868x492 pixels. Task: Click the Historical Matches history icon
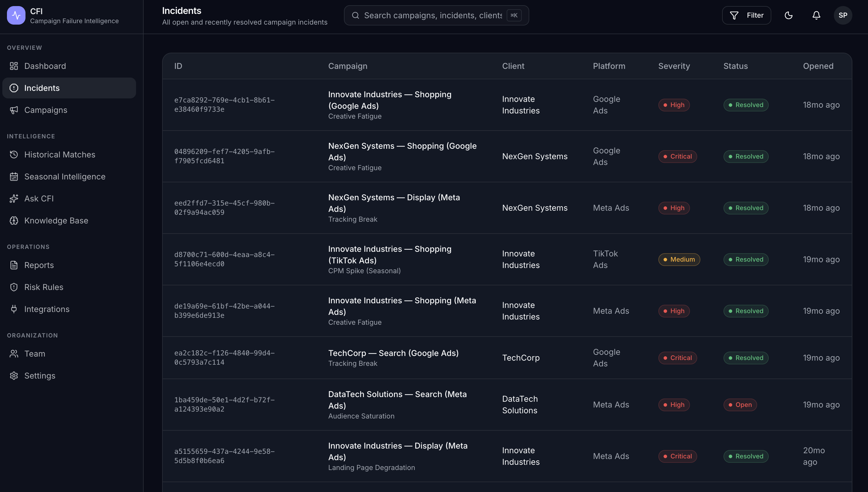click(14, 155)
